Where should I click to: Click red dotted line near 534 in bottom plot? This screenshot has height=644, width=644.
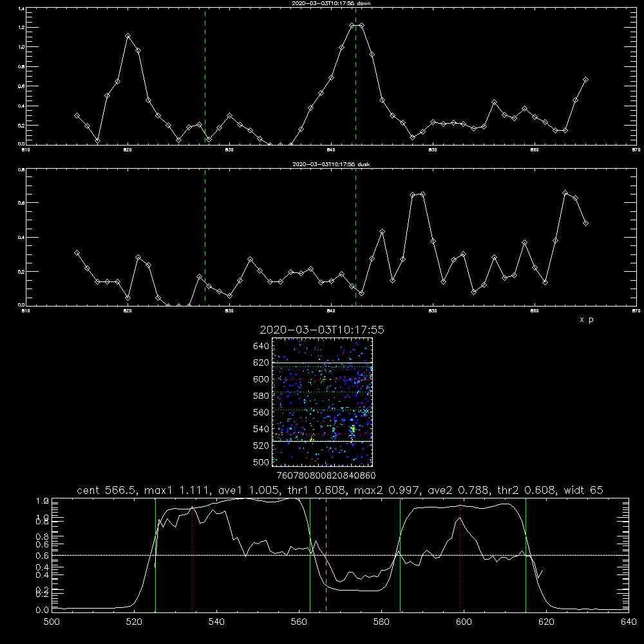(x=192, y=554)
